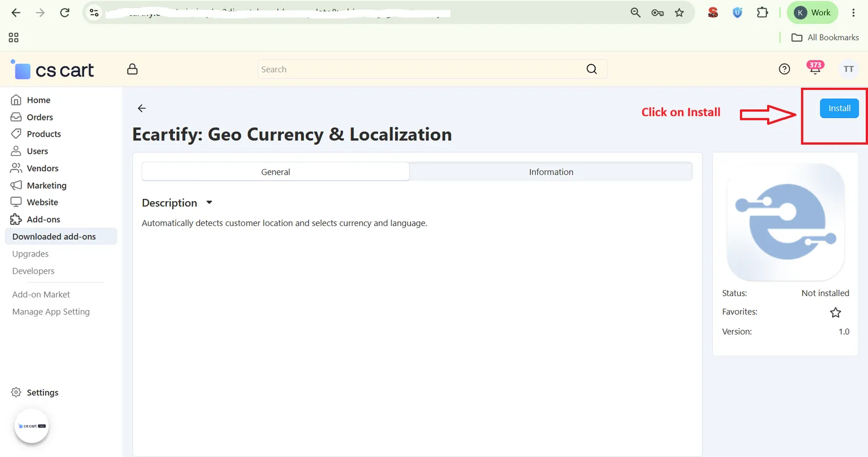Click the zoom magnifier icon in address bar

point(635,12)
